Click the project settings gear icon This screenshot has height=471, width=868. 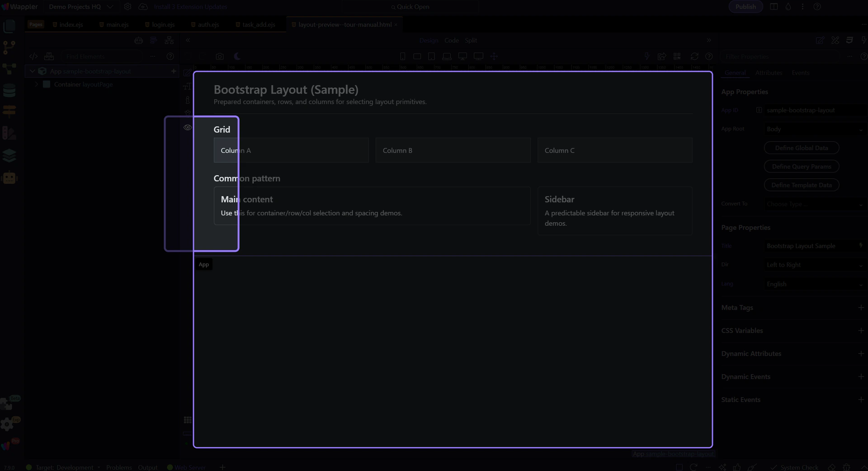pos(128,7)
